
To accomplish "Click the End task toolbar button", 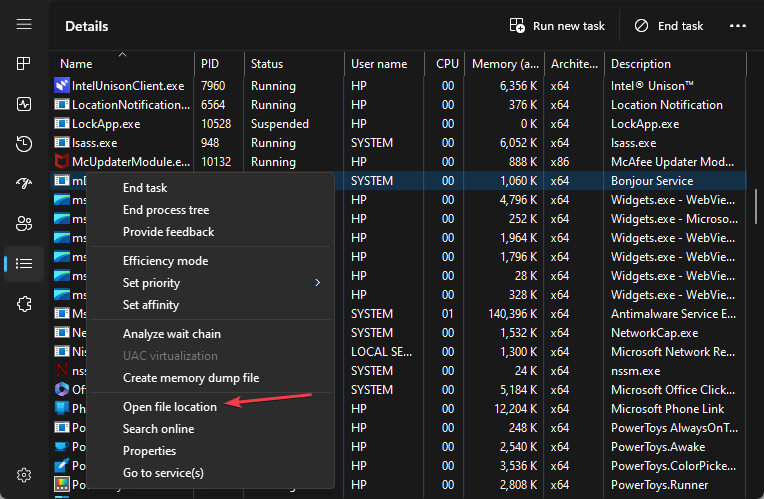I will click(x=668, y=25).
